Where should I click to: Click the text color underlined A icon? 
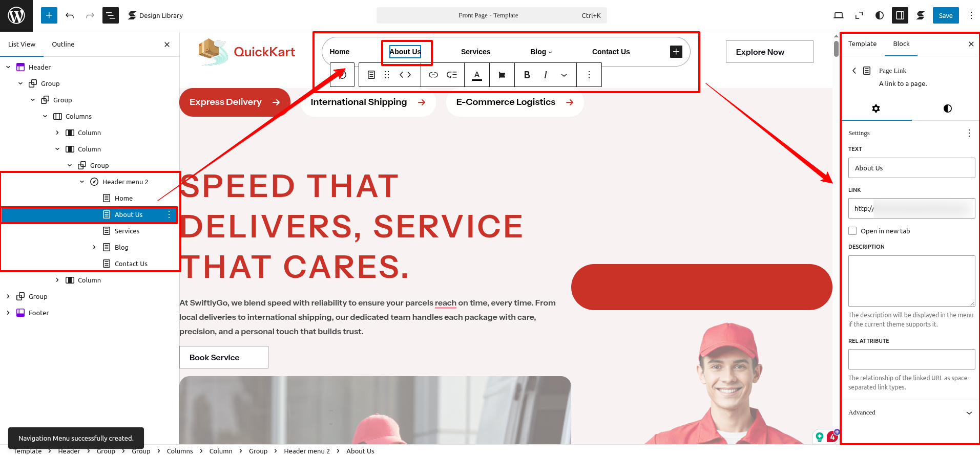(476, 75)
